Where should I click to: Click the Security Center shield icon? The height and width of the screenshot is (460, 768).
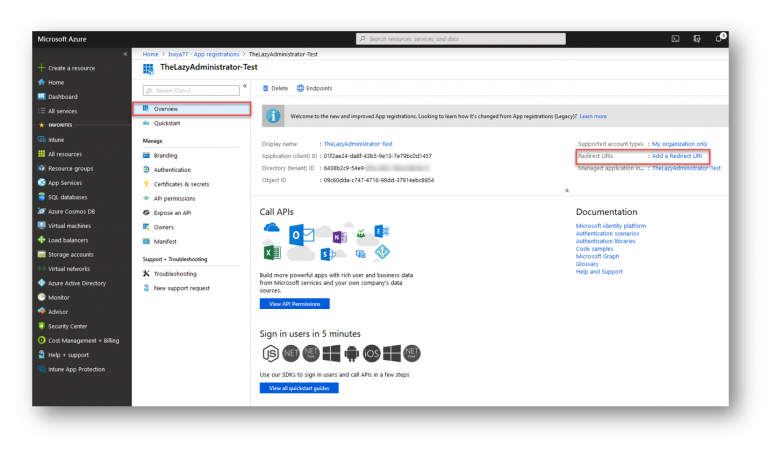(42, 326)
